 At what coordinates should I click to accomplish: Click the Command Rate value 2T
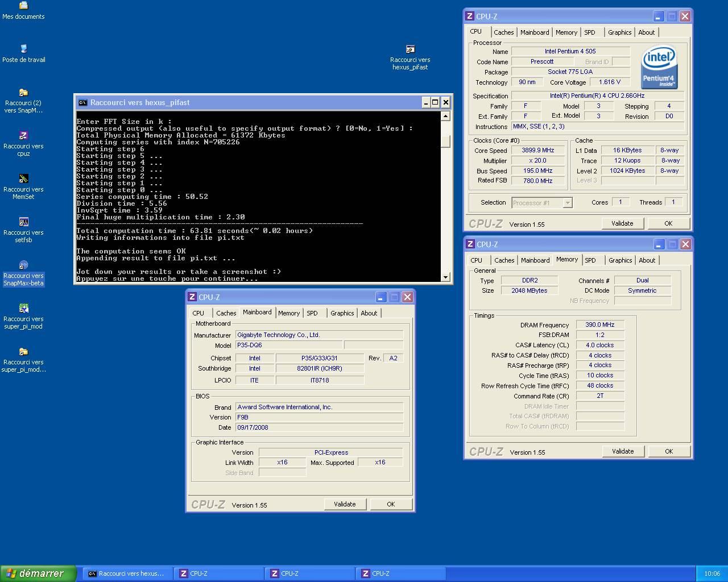pyautogui.click(x=600, y=396)
